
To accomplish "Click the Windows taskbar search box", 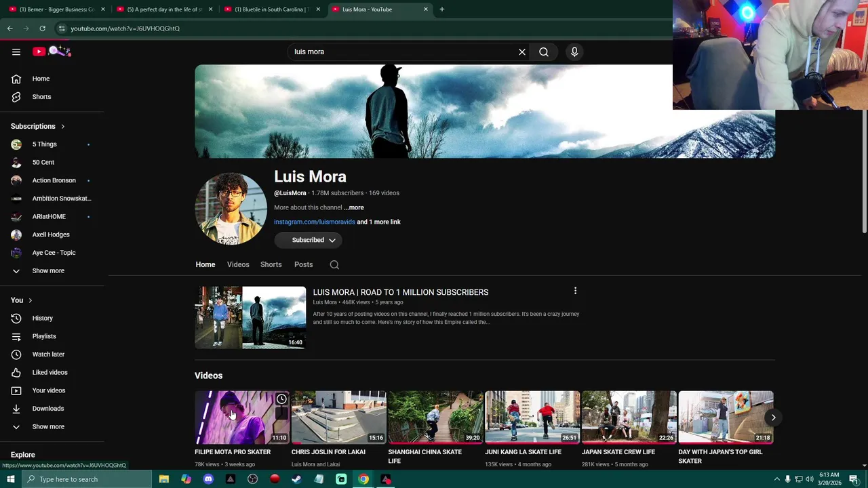I will pyautogui.click(x=86, y=479).
